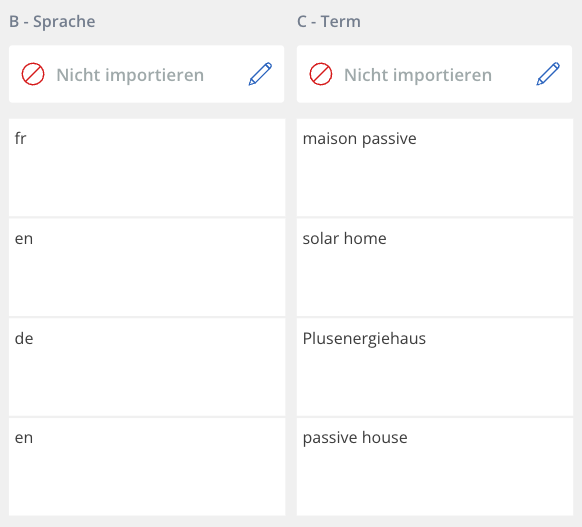The height and width of the screenshot is (527, 582).
Task: Click the pencil icon for C - Term
Action: (548, 74)
